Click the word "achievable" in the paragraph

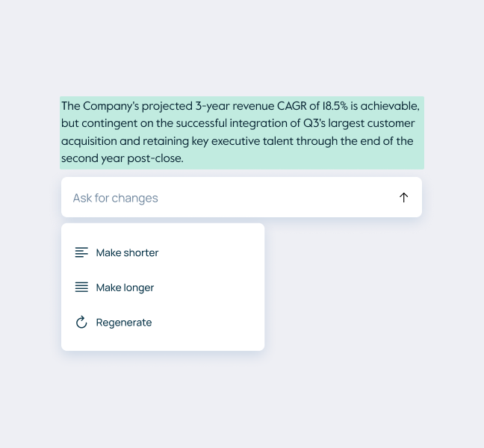[389, 106]
